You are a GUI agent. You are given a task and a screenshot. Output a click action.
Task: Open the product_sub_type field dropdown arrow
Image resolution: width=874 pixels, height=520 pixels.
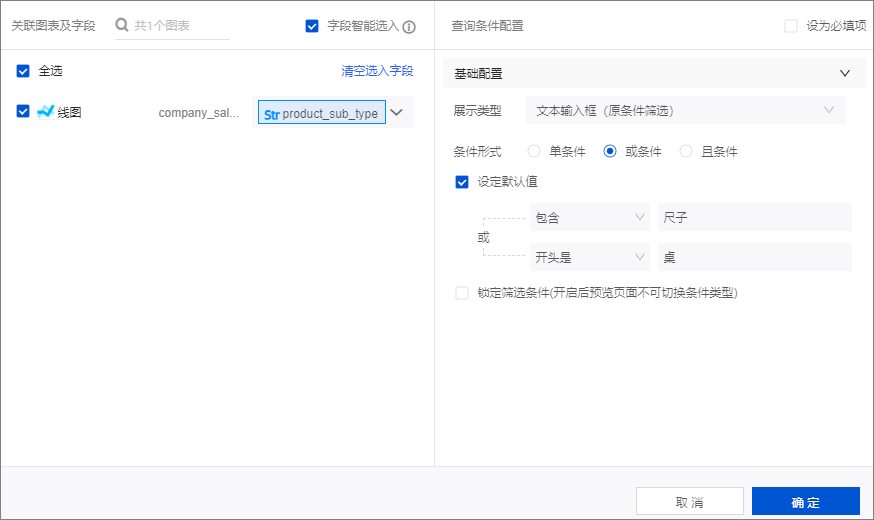click(397, 113)
